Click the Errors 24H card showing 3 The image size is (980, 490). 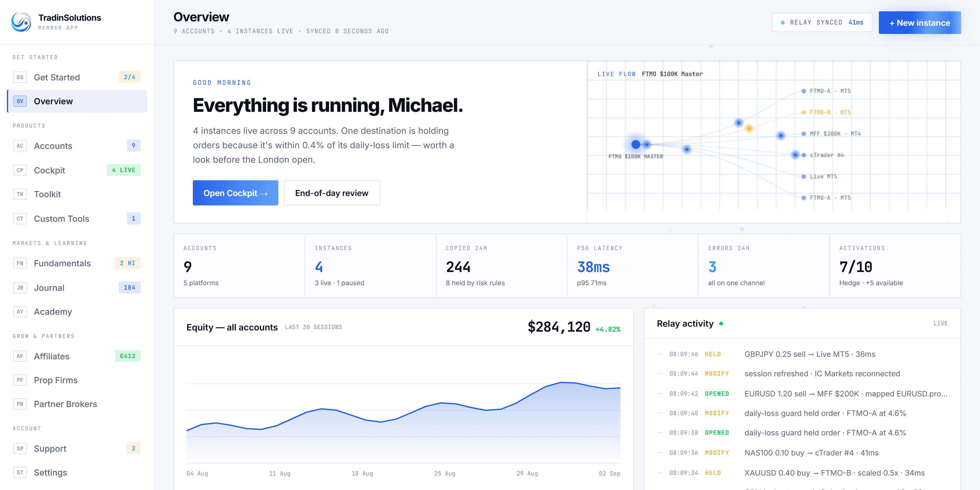[764, 265]
